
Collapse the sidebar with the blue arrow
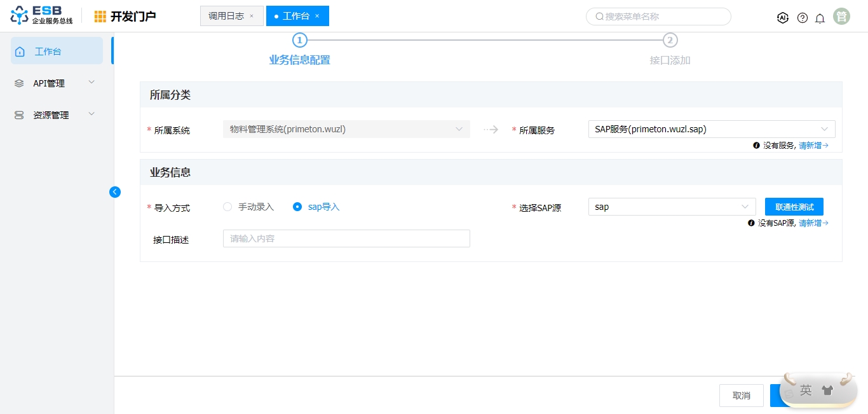click(115, 192)
